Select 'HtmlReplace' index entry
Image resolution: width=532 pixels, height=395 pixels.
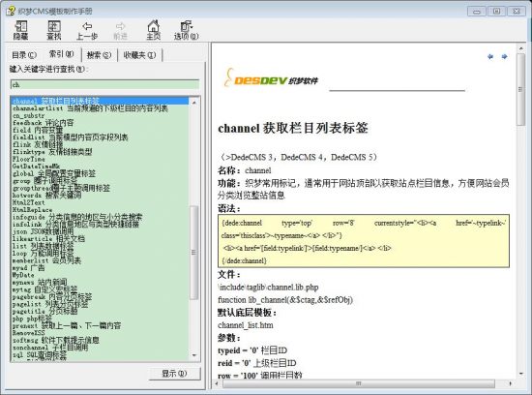[32, 209]
